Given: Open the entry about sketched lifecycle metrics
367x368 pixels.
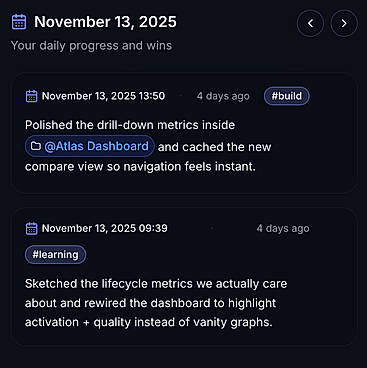Looking at the screenshot, I should (184, 277).
